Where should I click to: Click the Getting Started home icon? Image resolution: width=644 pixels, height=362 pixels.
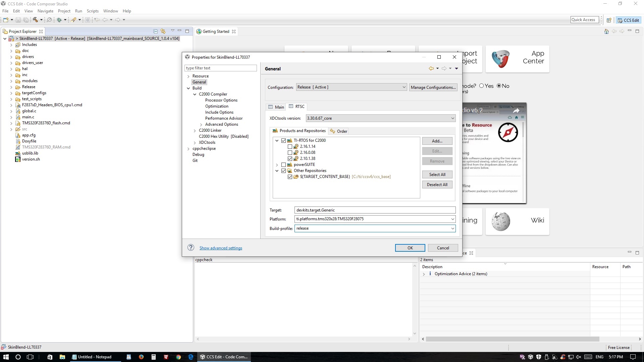click(x=606, y=31)
